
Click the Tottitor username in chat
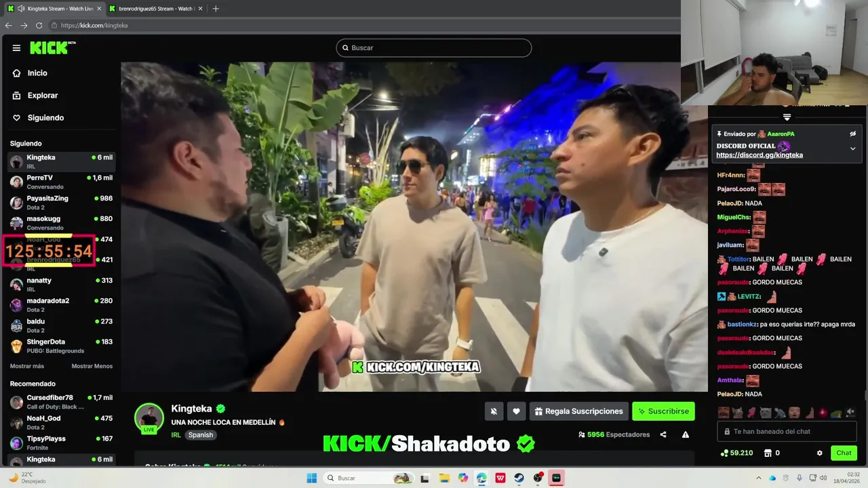[738, 259]
